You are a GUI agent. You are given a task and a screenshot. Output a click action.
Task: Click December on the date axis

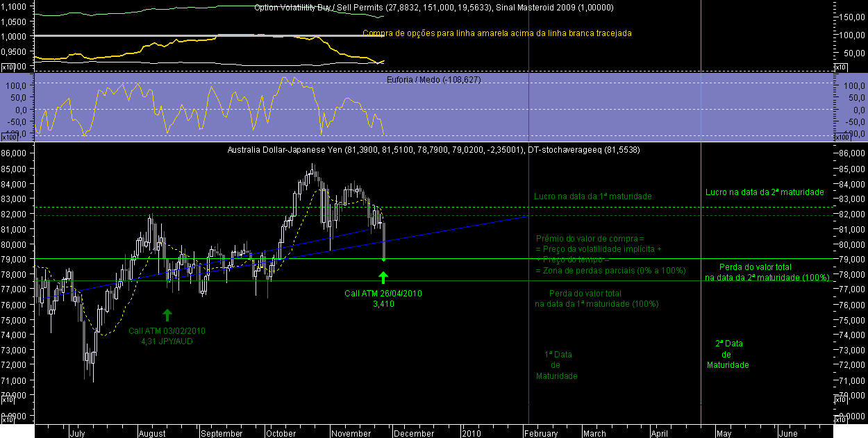(413, 433)
